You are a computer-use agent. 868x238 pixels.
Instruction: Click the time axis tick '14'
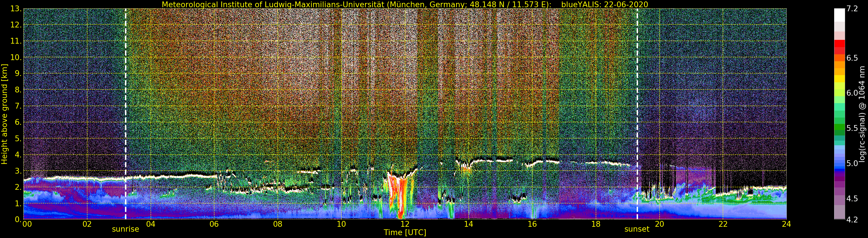pos(468,224)
